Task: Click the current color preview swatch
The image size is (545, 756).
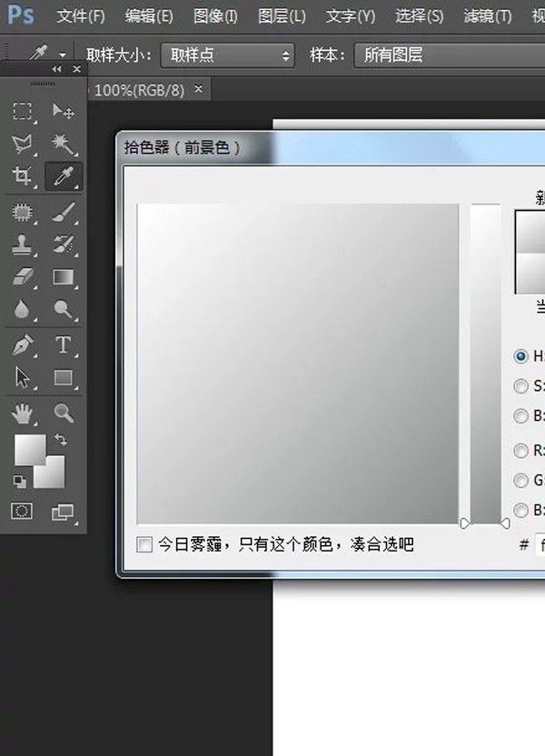Action: tap(530, 273)
